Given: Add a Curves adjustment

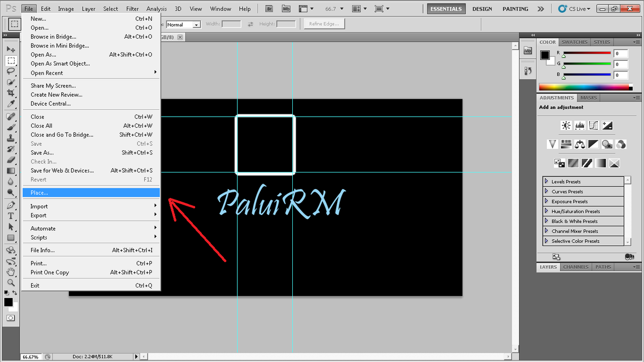Looking at the screenshot, I should pos(594,126).
